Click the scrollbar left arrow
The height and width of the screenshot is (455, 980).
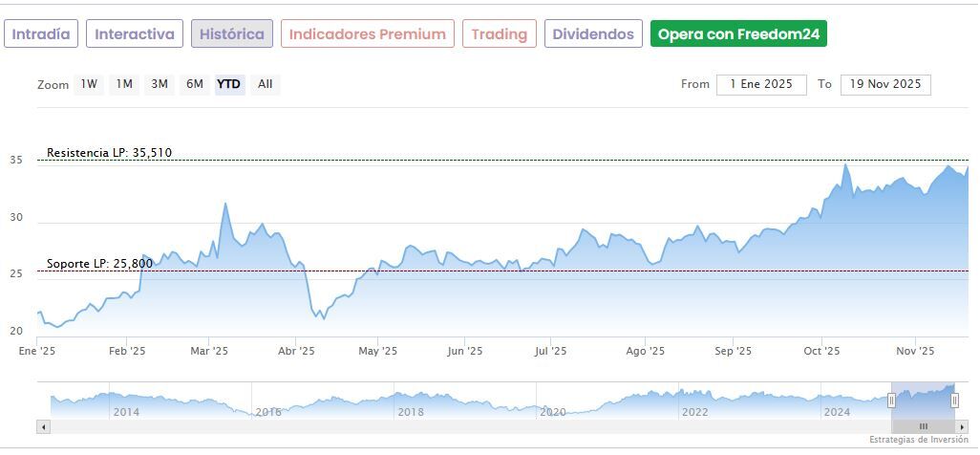coord(43,426)
